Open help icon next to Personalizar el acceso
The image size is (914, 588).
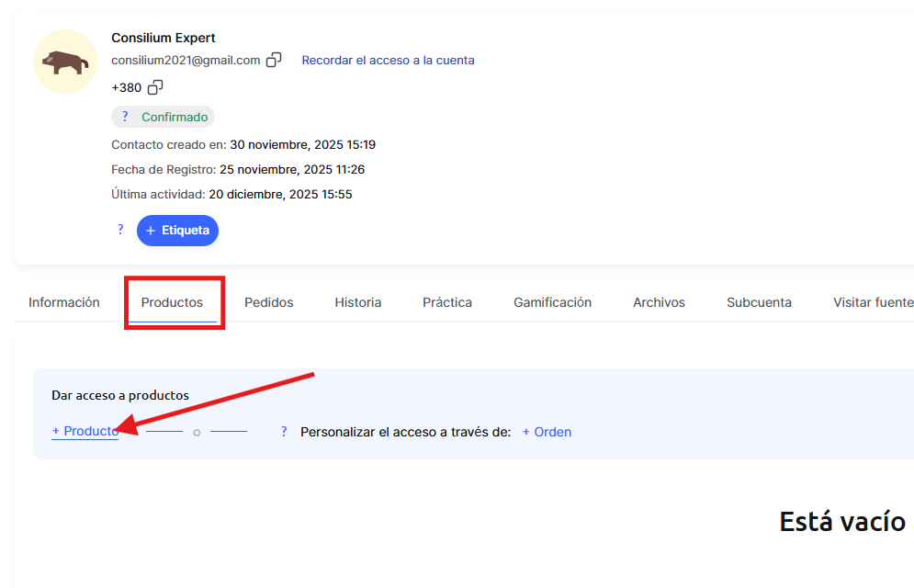[284, 432]
